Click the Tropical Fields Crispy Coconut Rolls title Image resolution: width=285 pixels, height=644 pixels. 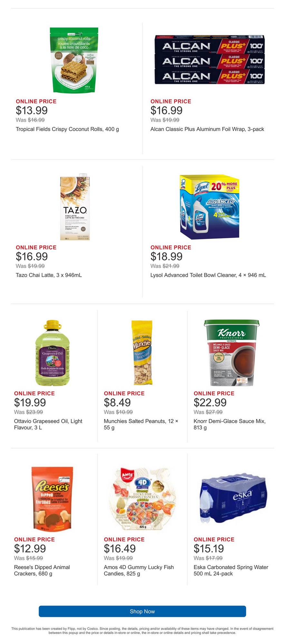(x=67, y=129)
